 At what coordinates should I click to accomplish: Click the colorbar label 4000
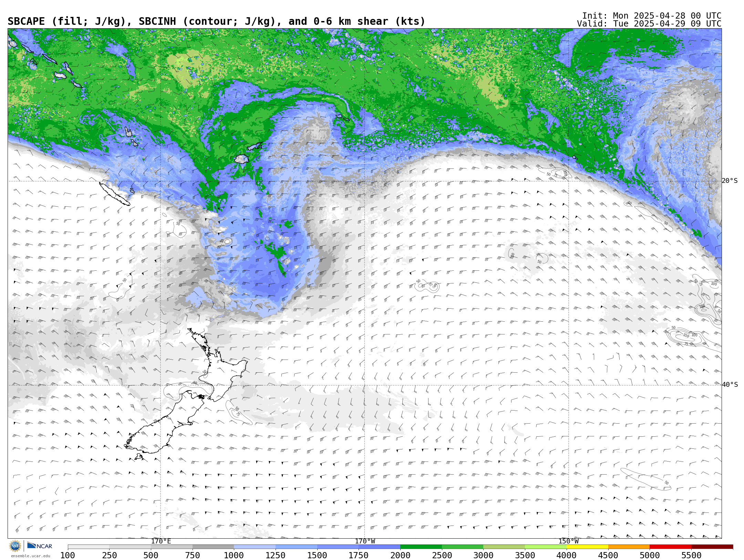(567, 555)
